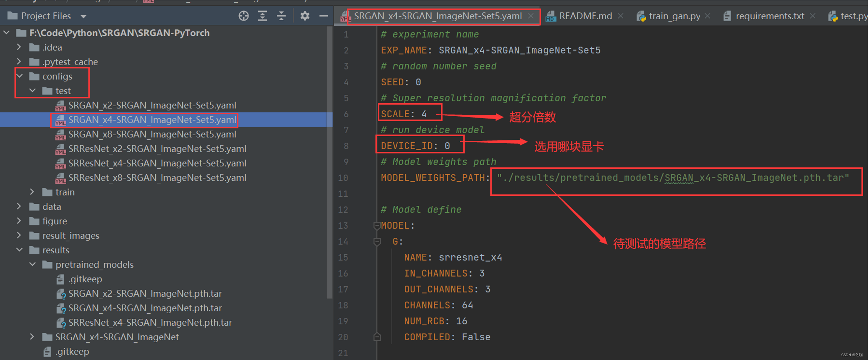Image resolution: width=868 pixels, height=360 pixels.
Task: Collapse the MODEL code fold at line 13
Action: point(377,225)
